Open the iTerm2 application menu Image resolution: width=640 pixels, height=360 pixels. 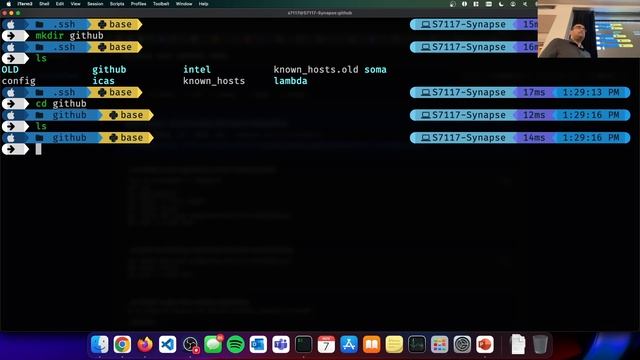point(25,4)
